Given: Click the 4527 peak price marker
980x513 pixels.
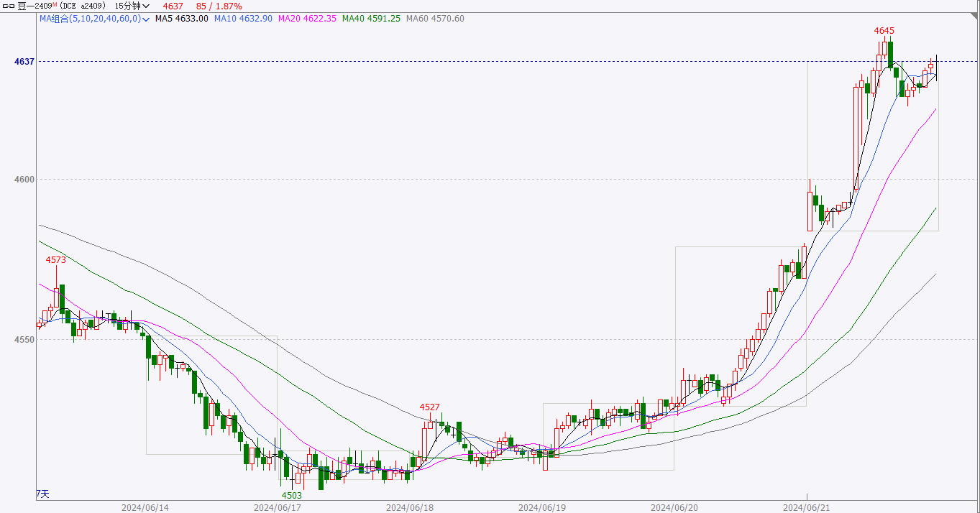Looking at the screenshot, I should [430, 407].
